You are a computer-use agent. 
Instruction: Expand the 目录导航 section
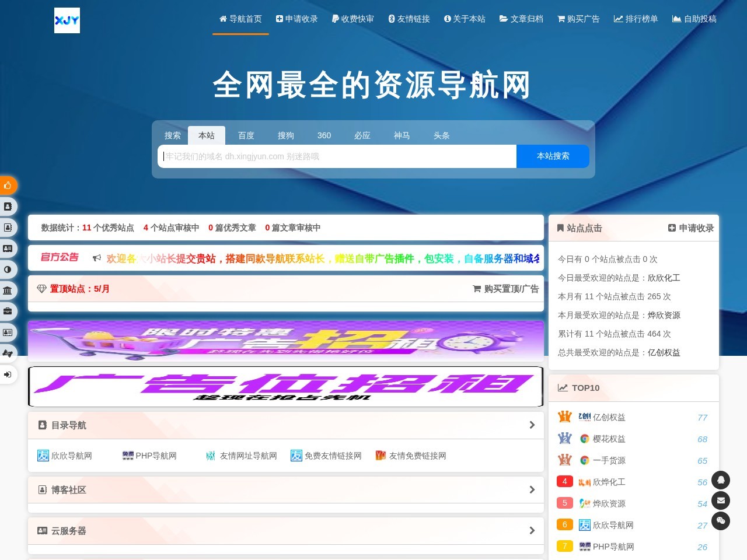pos(285,425)
